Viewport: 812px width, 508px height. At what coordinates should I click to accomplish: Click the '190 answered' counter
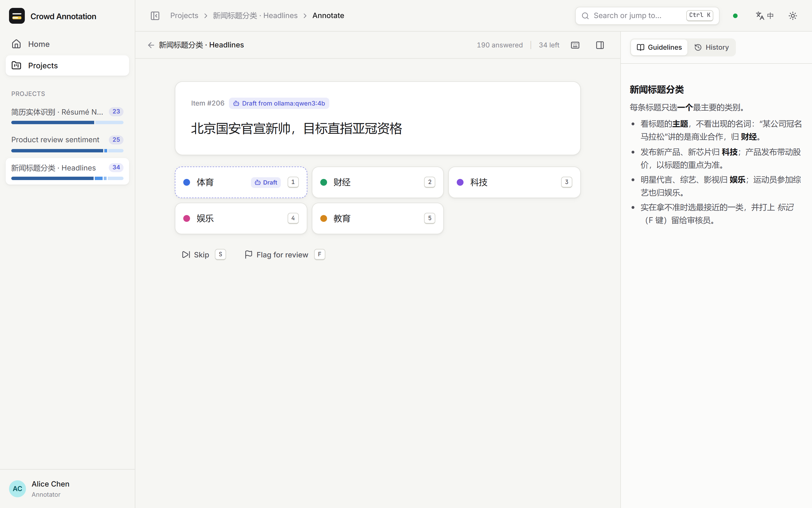(500, 45)
